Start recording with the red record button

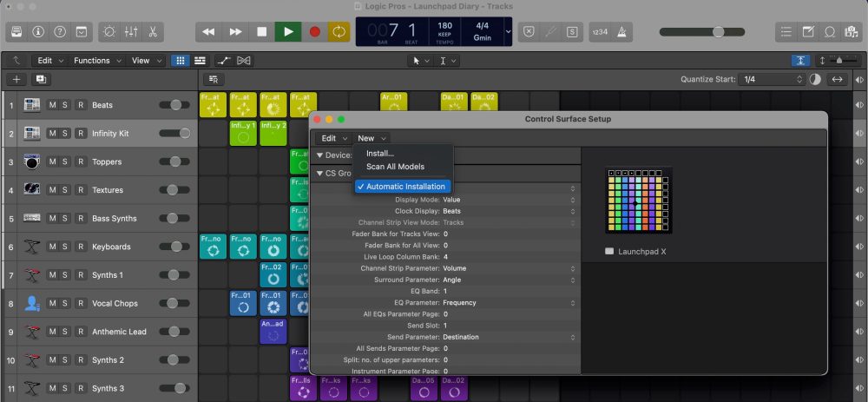pos(315,32)
